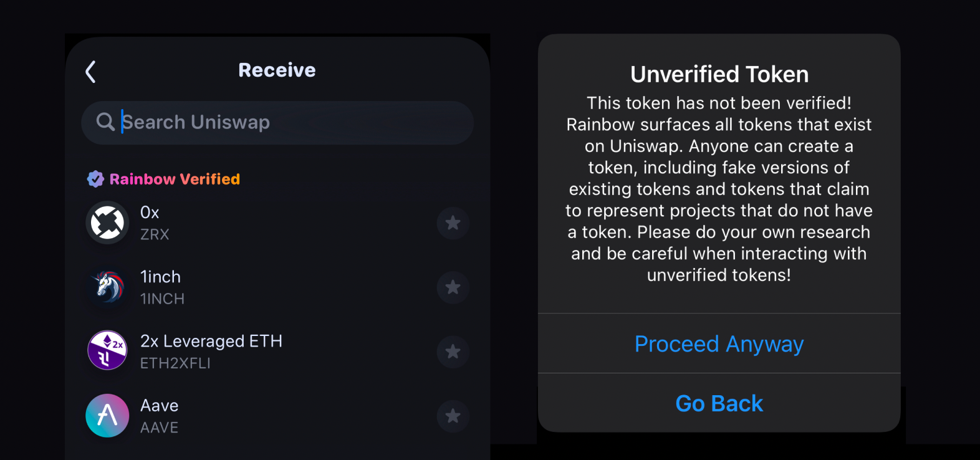This screenshot has width=980, height=460.
Task: Click the 0x token logo
Action: [x=107, y=223]
